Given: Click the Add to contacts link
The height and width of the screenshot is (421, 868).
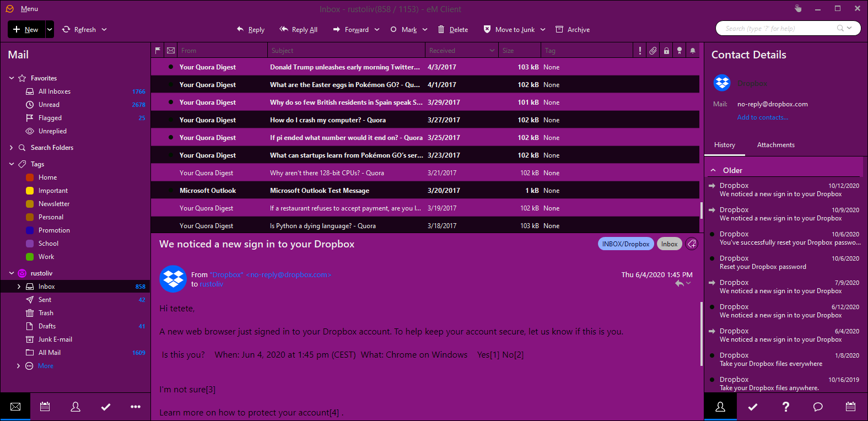Looking at the screenshot, I should pyautogui.click(x=763, y=117).
